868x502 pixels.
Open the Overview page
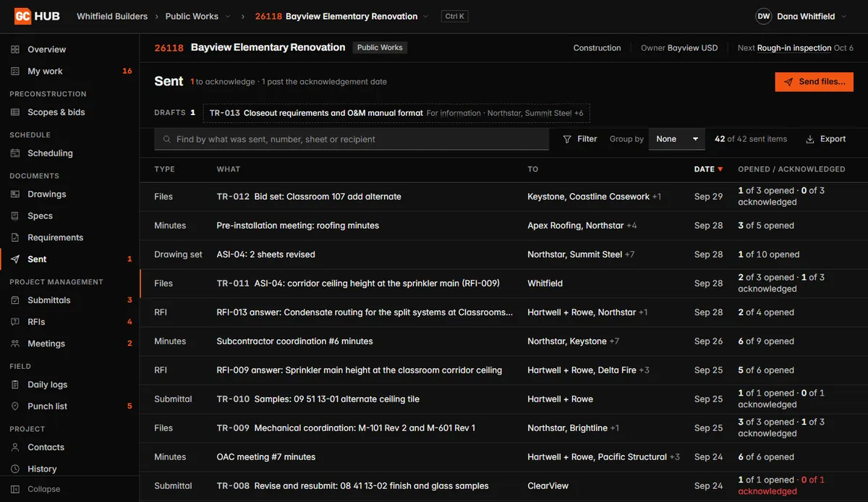click(x=69, y=49)
